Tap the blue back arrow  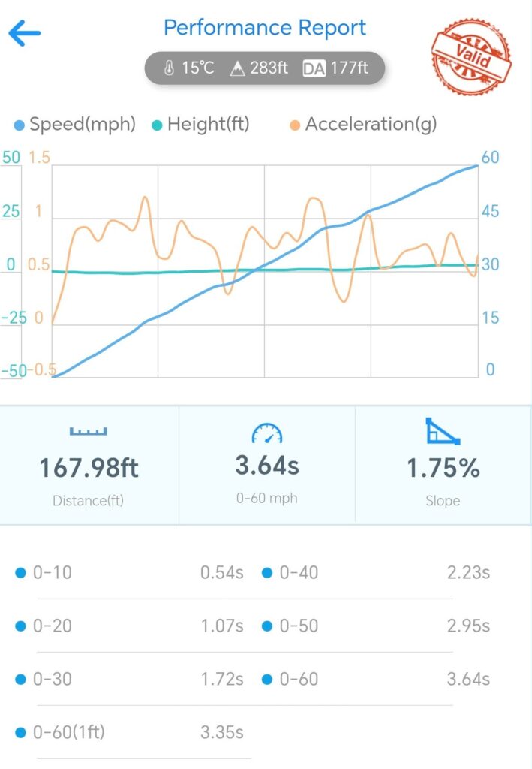pos(24,32)
